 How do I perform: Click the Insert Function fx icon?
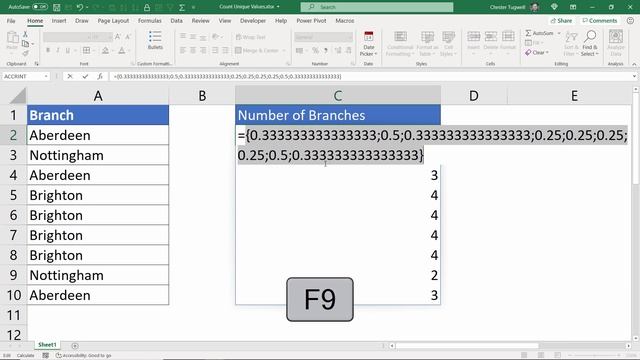pos(100,76)
